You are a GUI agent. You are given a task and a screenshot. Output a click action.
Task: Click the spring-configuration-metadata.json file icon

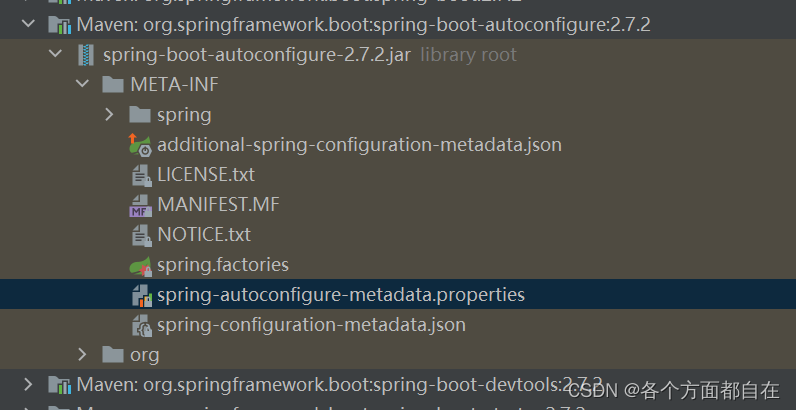click(x=142, y=325)
